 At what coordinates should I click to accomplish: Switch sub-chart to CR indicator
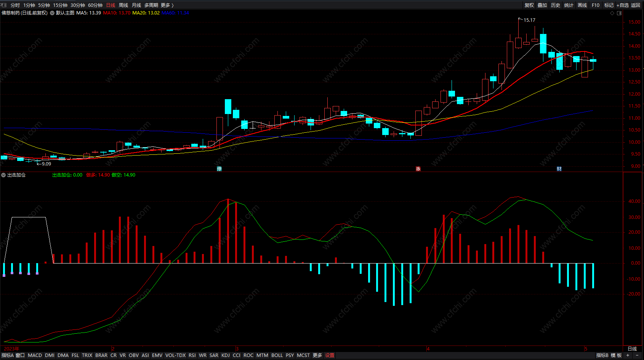(x=114, y=355)
